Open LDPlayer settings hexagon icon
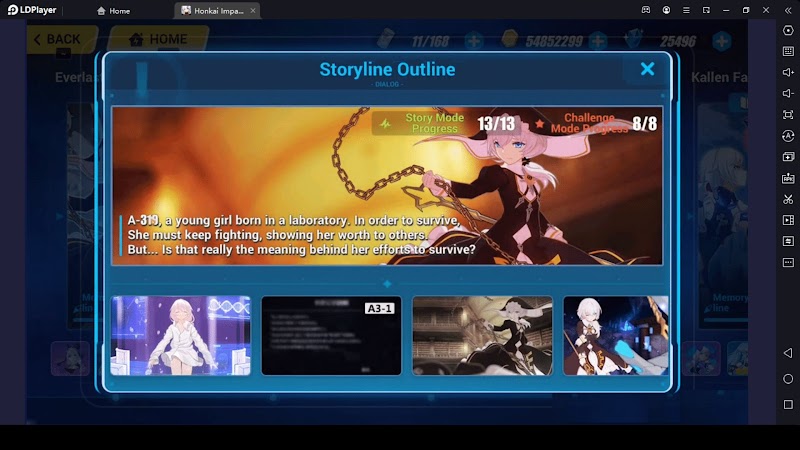Screen dimensions: 800x450 (788, 31)
